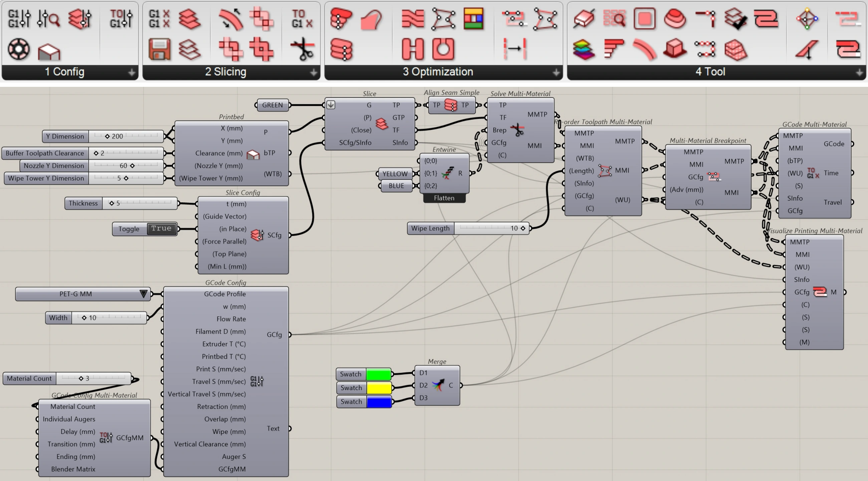Select the tire wheel icon in Config panel
This screenshot has width=868, height=481.
[x=19, y=49]
